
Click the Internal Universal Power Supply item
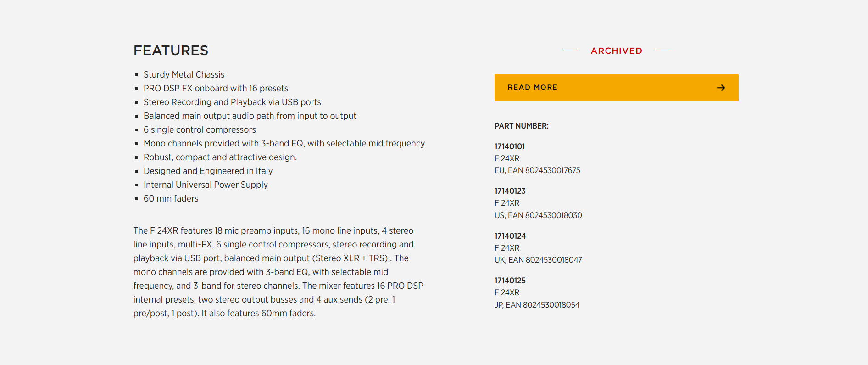point(206,185)
